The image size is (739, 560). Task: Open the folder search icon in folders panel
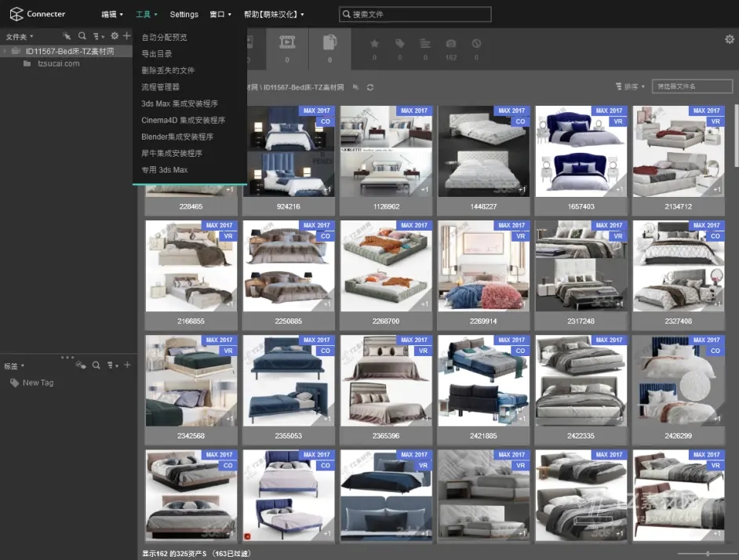[x=82, y=36]
